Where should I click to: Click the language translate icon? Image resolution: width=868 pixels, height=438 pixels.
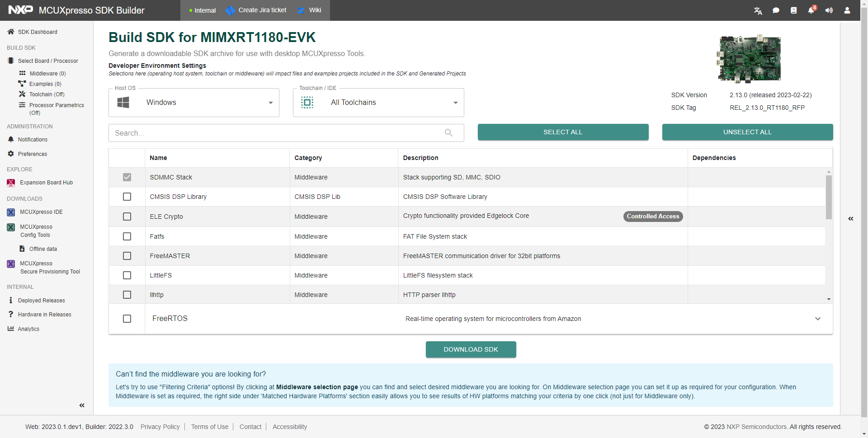pyautogui.click(x=758, y=10)
